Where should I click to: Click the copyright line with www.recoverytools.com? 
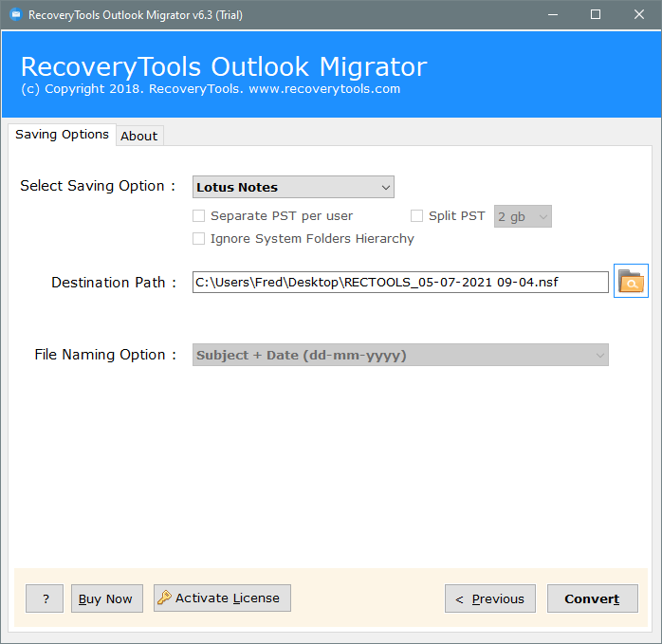211,89
